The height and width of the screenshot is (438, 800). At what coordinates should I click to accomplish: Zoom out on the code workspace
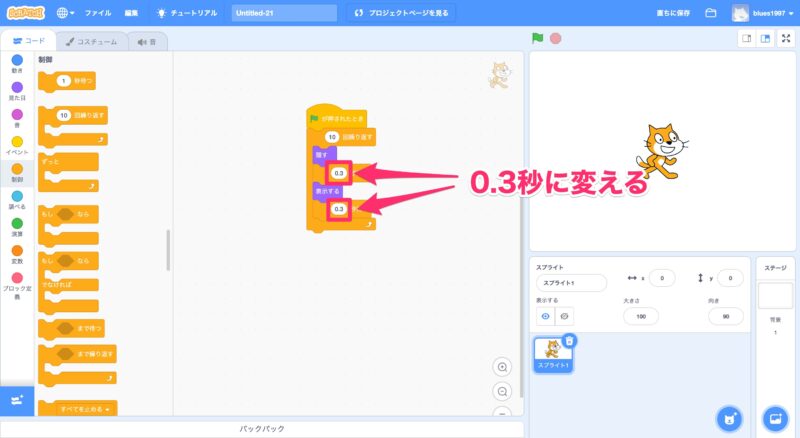503,391
